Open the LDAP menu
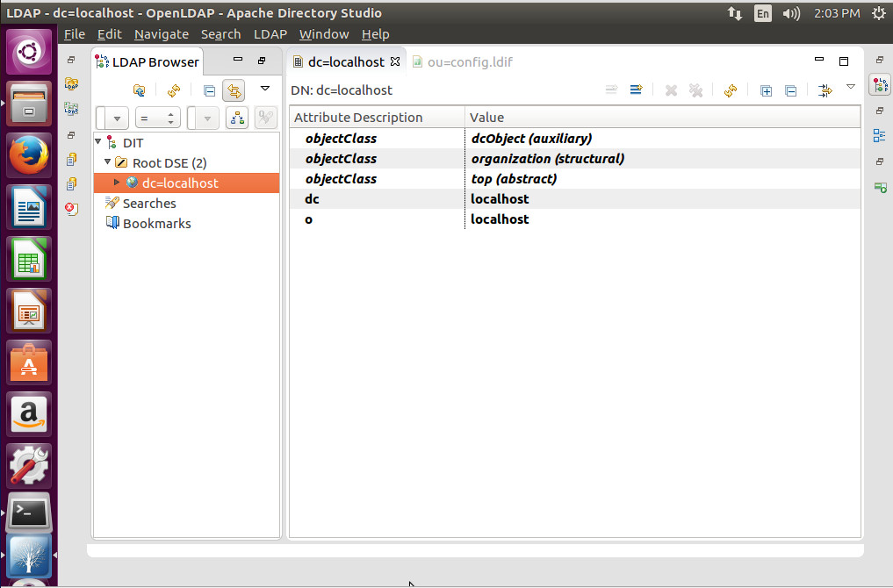Image resolution: width=893 pixels, height=588 pixels. 270,34
